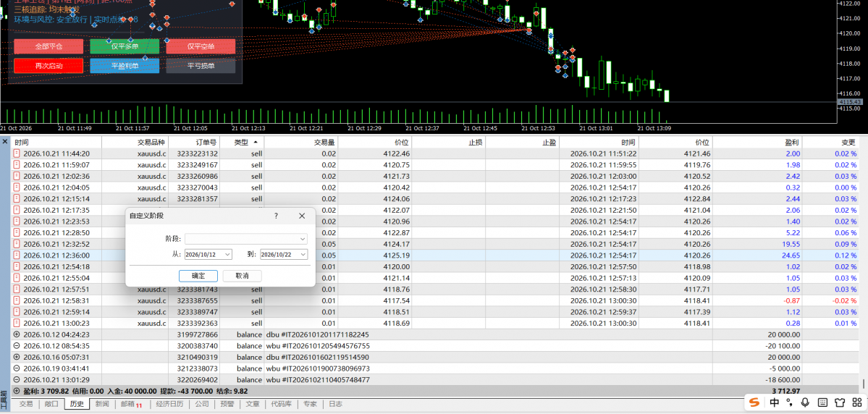Click close time 2026.10.21 11:51:22
This screenshot has width=868, height=414.
pos(603,153)
